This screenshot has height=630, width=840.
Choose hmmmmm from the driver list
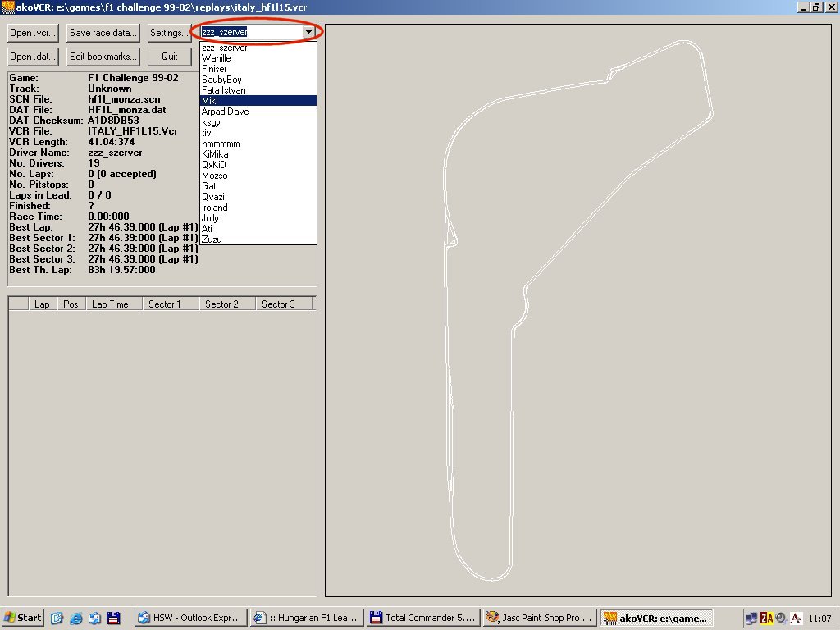point(258,144)
